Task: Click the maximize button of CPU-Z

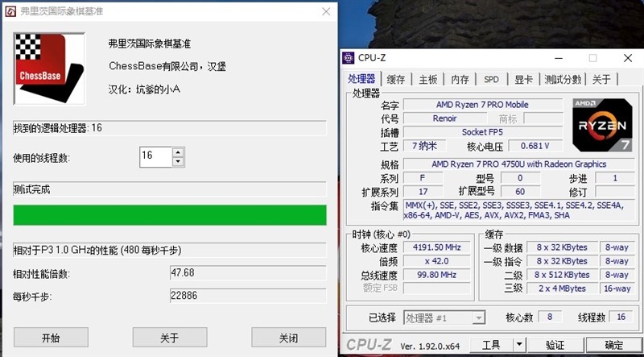Action: (592, 58)
